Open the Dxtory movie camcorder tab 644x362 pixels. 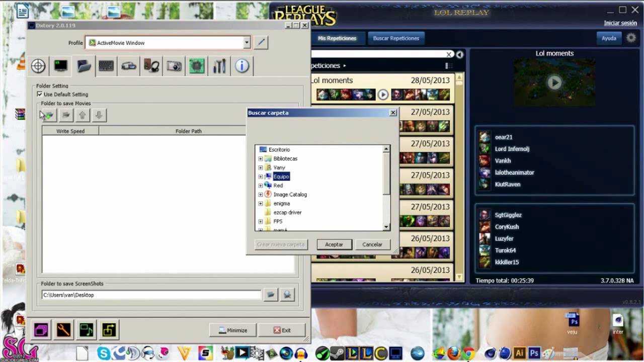[x=129, y=66]
